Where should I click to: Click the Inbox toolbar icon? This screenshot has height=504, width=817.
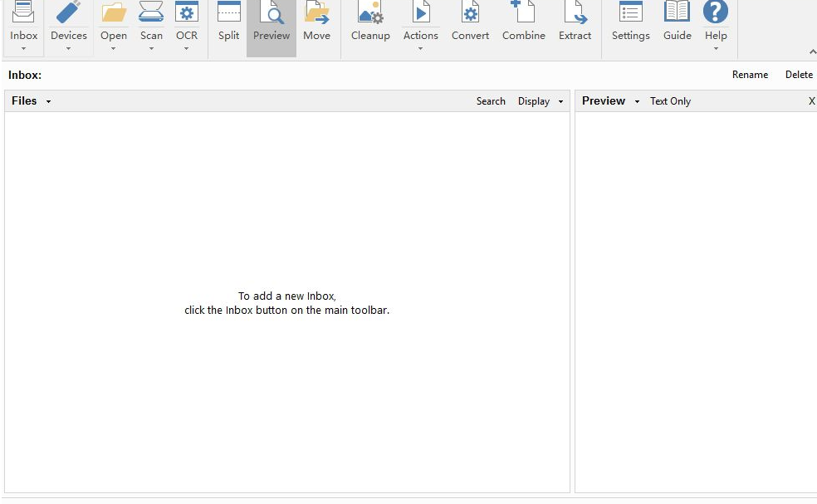tap(23, 15)
